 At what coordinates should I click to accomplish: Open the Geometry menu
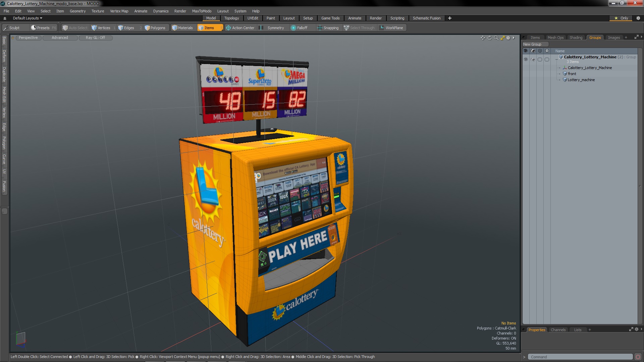(x=77, y=11)
